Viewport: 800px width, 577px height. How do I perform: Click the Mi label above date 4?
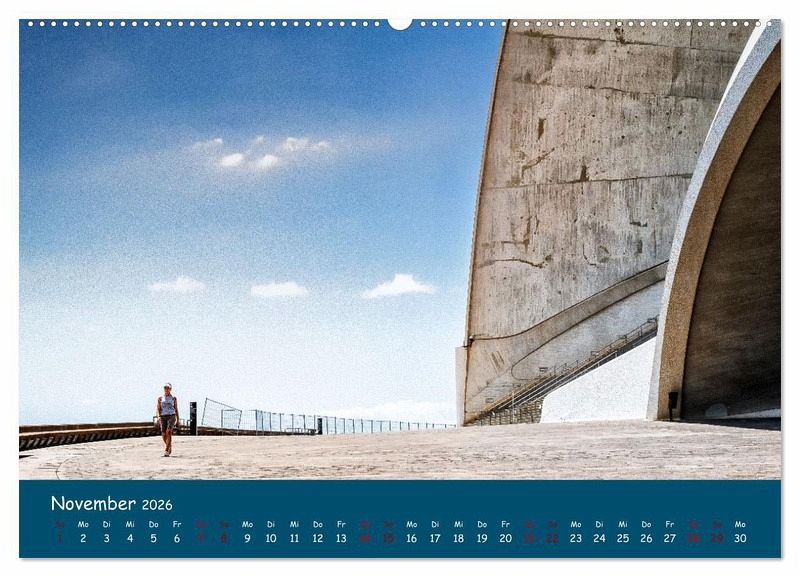click(130, 524)
